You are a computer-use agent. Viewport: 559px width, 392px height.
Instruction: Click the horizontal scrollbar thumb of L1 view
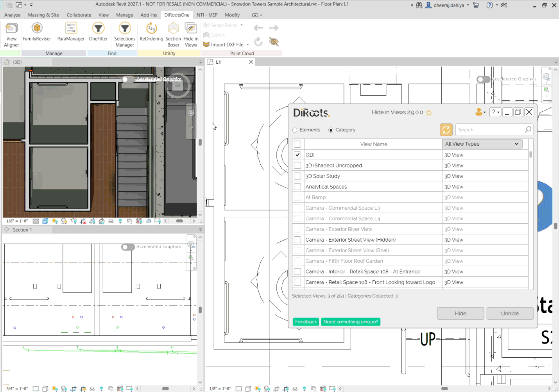[x=444, y=388]
